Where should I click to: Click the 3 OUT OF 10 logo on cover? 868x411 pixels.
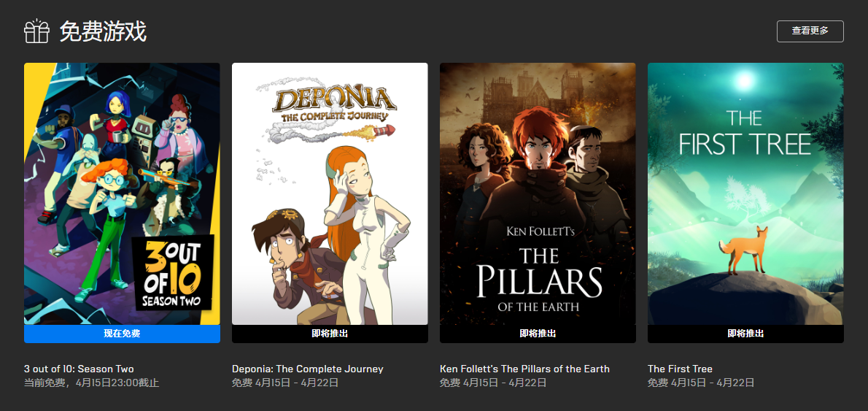click(x=174, y=272)
